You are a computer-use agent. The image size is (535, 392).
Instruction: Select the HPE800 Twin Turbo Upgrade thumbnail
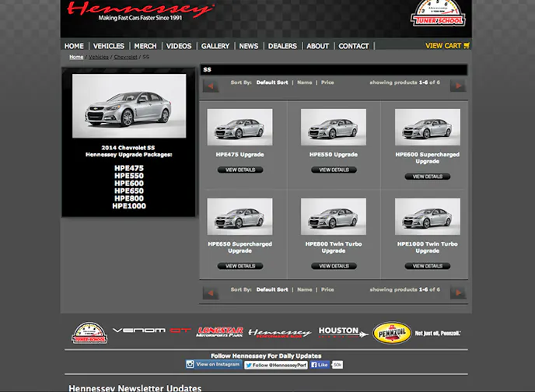click(333, 216)
